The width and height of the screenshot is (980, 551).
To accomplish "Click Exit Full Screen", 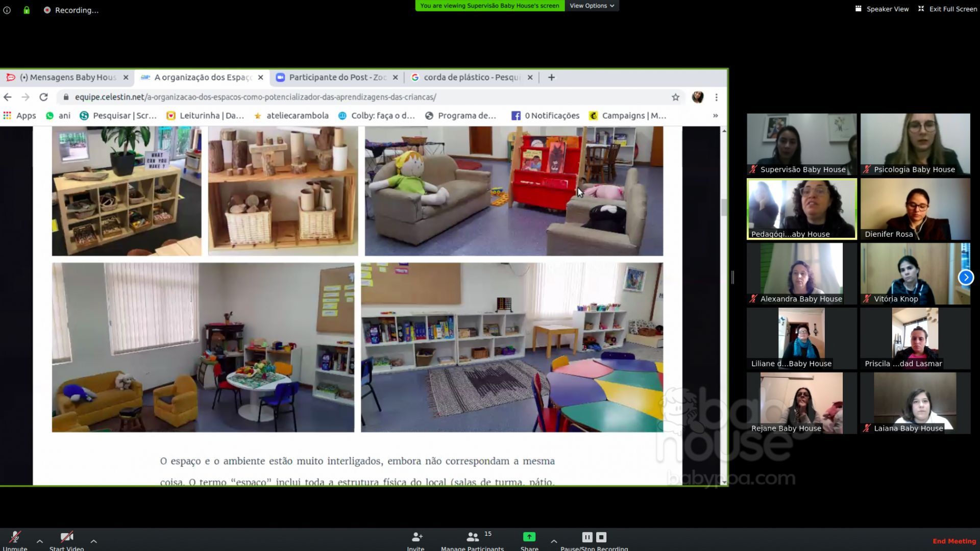I will click(947, 9).
